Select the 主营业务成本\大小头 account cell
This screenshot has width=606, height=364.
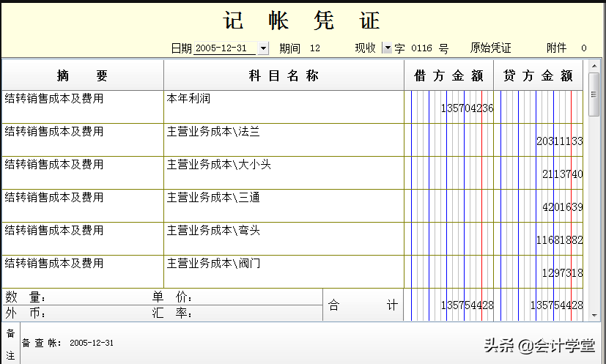[284, 173]
